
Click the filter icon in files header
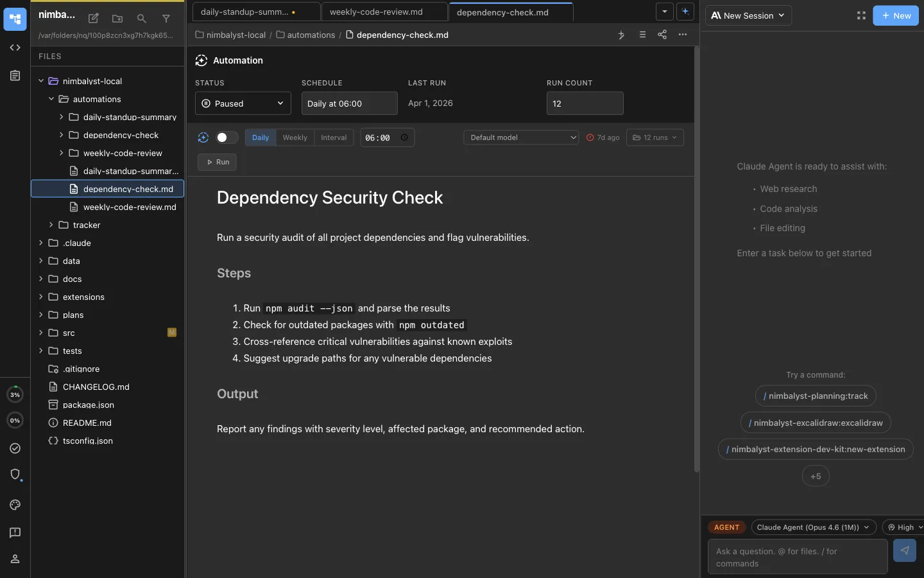click(x=166, y=19)
